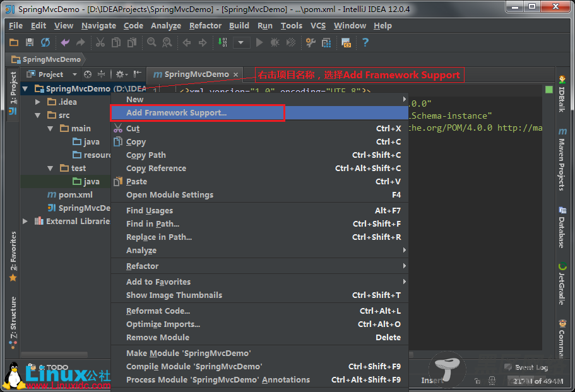Choose Open Module Settings
575x392 pixels.
[x=259, y=194]
